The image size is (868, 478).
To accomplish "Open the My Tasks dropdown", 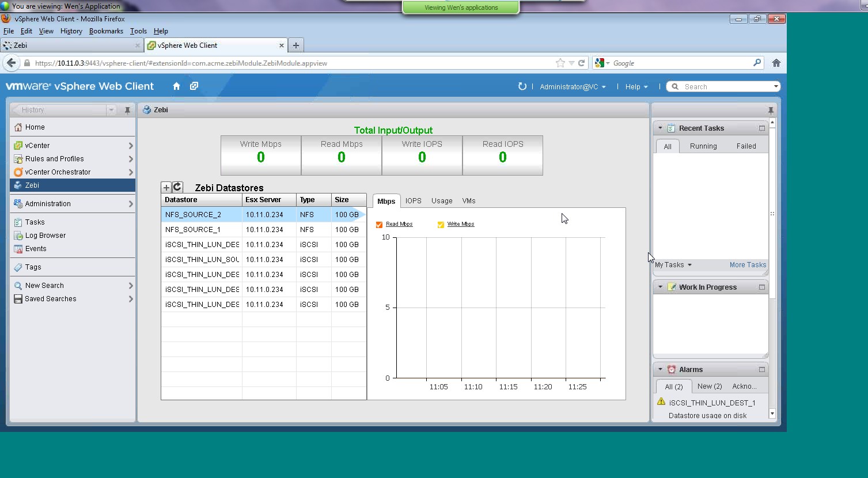I will (673, 265).
